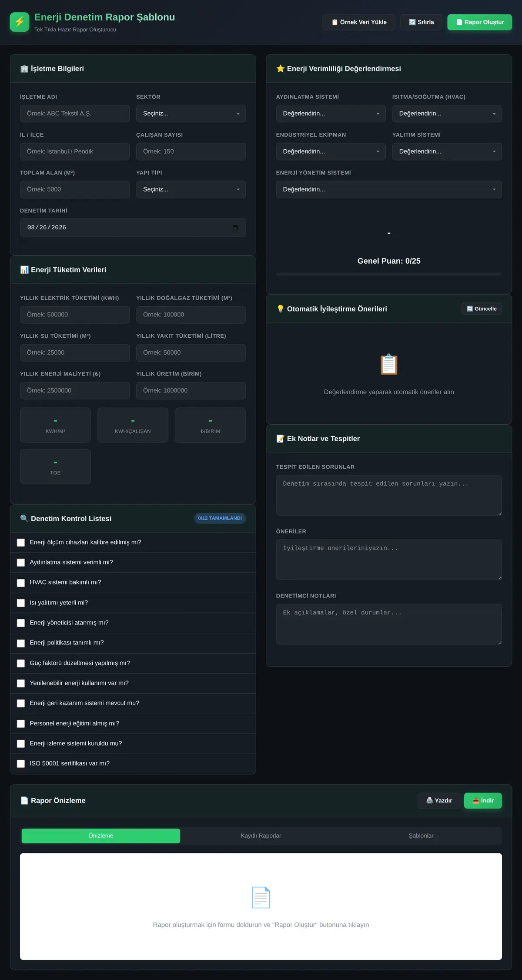Image resolution: width=522 pixels, height=980 pixels.
Task: Tick the 'Aydınlatma sistemi verimli mi?' checkbox
Action: point(21,563)
